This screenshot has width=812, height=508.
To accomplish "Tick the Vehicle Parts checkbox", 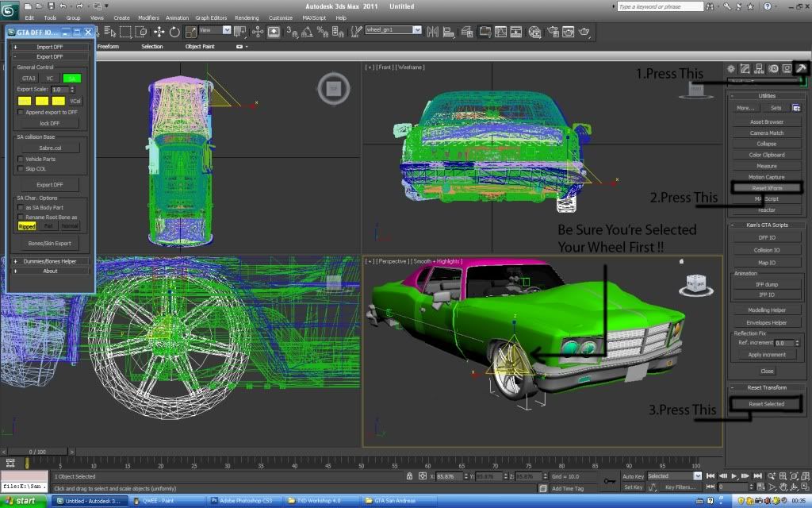I will tap(21, 159).
